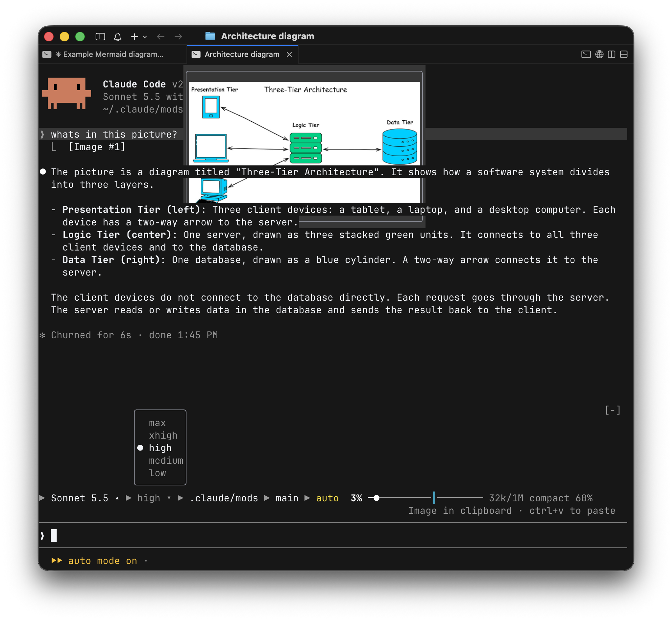Click the compact threshold marker on slider
Viewport: 672px width, 621px height.
click(x=434, y=498)
